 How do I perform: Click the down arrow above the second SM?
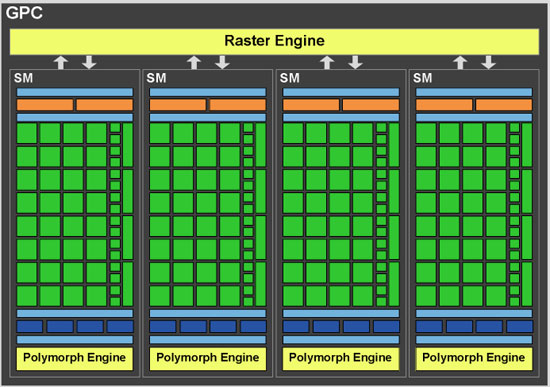tap(222, 62)
